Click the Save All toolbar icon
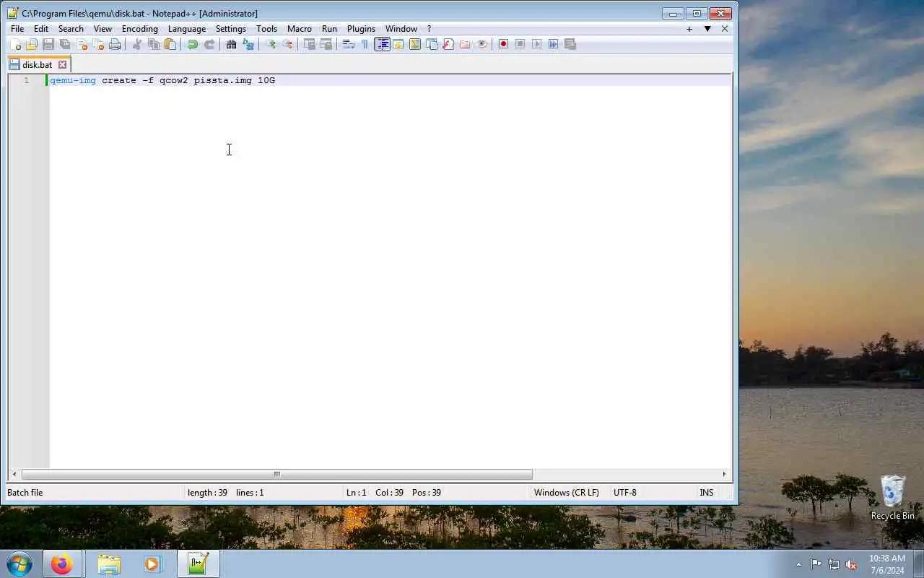 [x=65, y=44]
